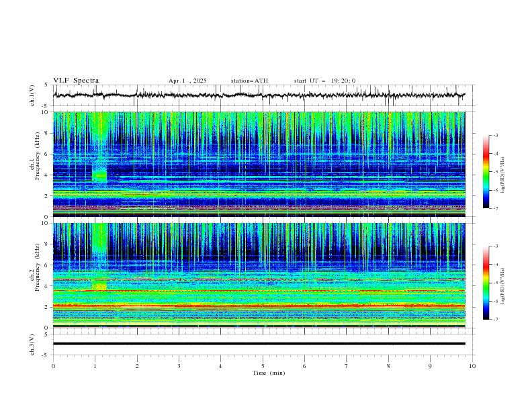Screen dimensions: 532x411
Task: Click the "3" tick on the time axis
Action: (179, 366)
